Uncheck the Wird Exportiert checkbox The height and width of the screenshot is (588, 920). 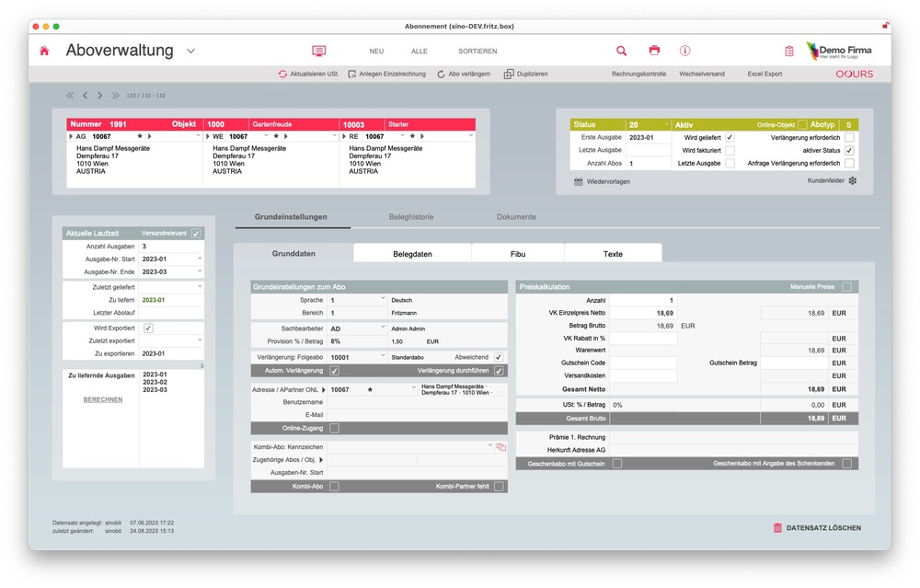point(148,329)
